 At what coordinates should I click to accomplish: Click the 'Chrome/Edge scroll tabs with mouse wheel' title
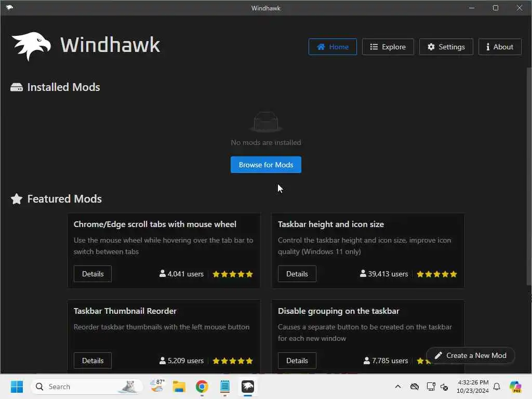point(155,224)
